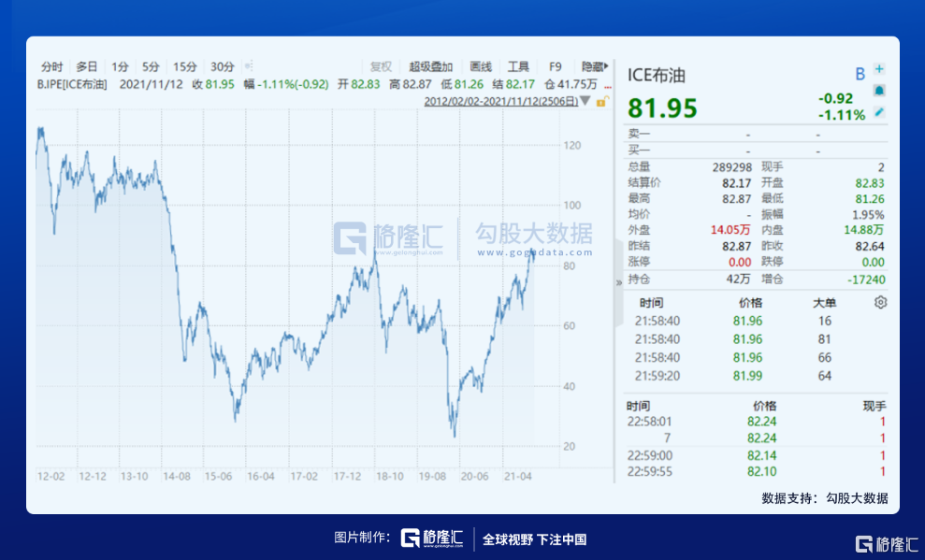The width and height of the screenshot is (925, 560).
Task: Click the toolbar grip icon after 30分
Action: click(249, 66)
